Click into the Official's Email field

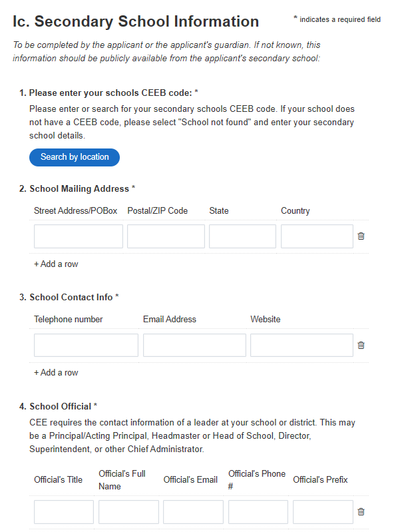194,511
